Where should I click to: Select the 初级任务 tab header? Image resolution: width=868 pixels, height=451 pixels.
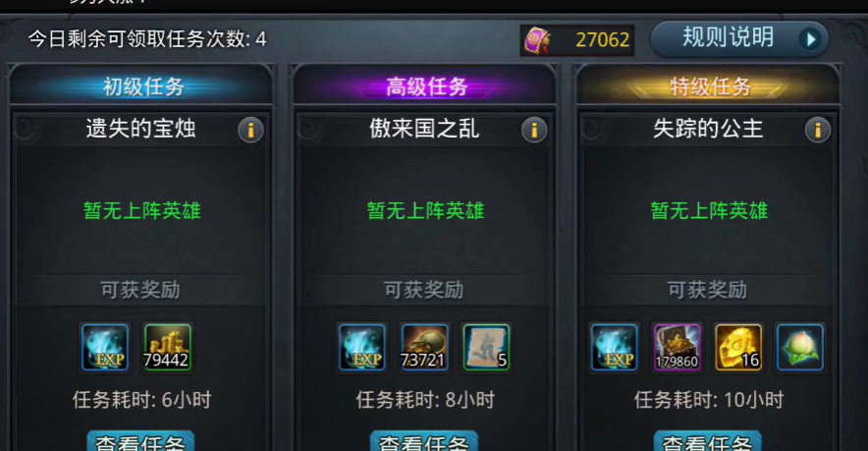[x=141, y=85]
